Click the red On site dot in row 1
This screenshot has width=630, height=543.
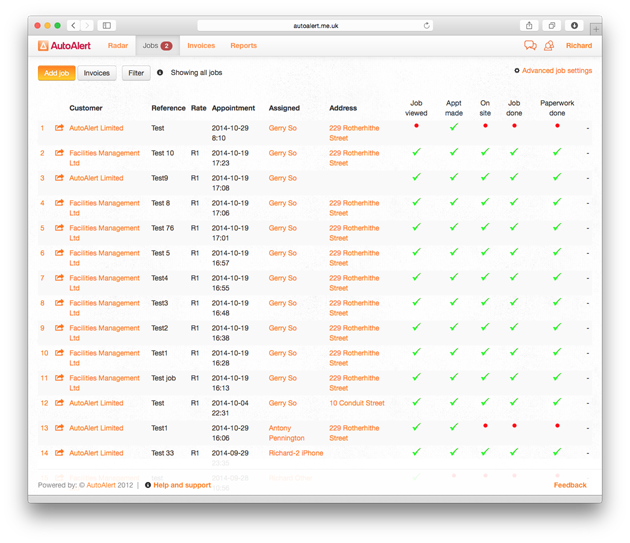[485, 126]
